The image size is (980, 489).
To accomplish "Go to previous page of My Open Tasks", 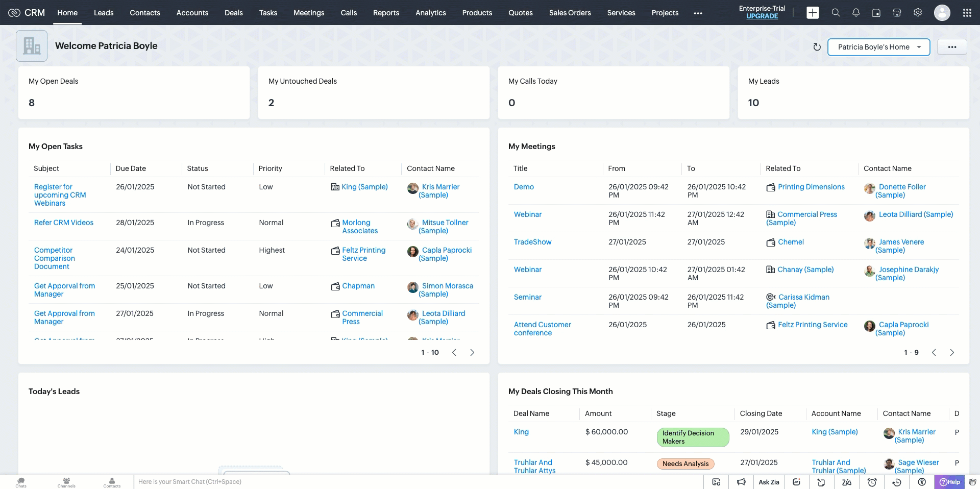I will pyautogui.click(x=454, y=353).
